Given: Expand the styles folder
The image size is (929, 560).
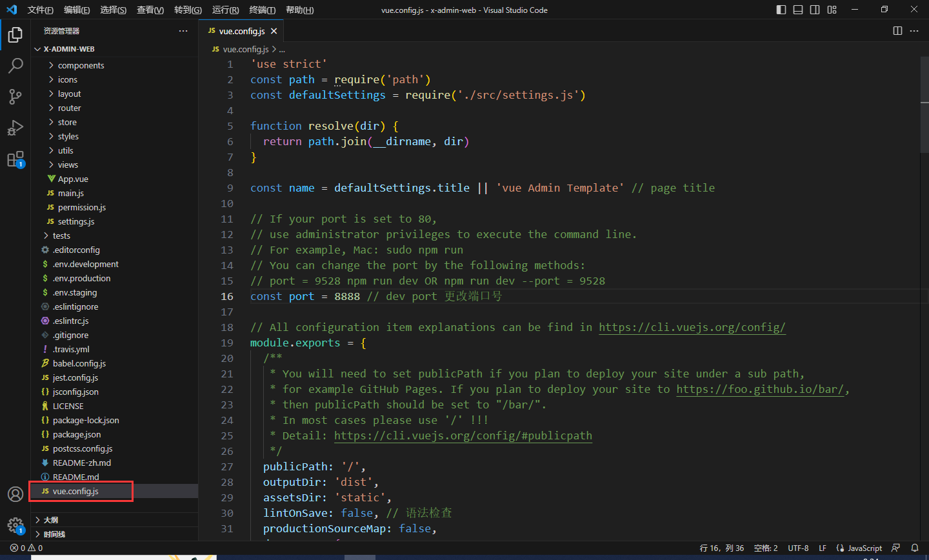Looking at the screenshot, I should click(x=114, y=136).
